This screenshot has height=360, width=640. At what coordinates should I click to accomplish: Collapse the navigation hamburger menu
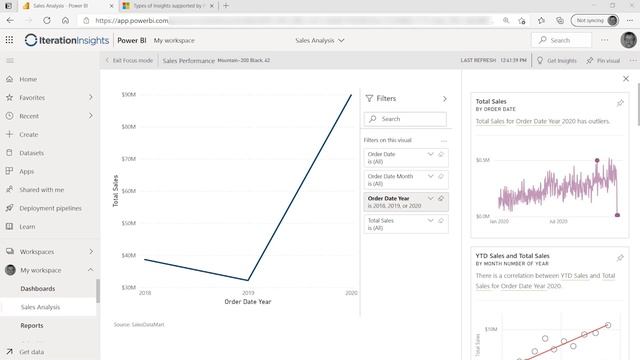10,60
